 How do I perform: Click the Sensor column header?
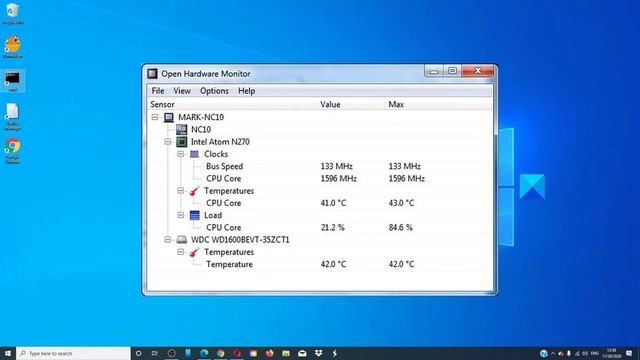(x=232, y=104)
